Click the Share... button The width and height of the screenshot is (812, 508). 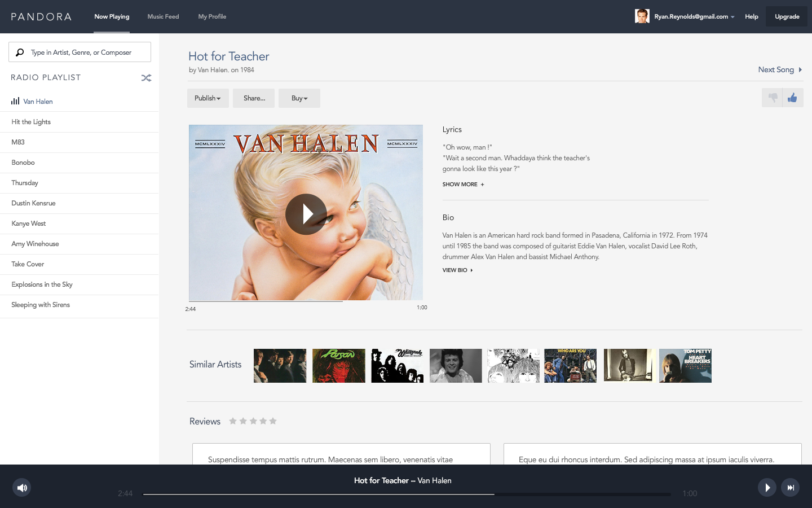click(254, 98)
